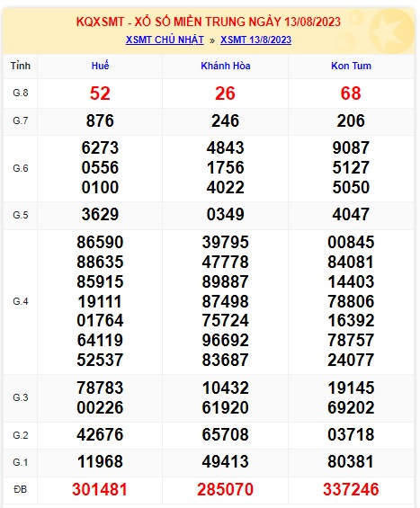
Task: Click Huế G.1 number 11968
Action: point(100,461)
